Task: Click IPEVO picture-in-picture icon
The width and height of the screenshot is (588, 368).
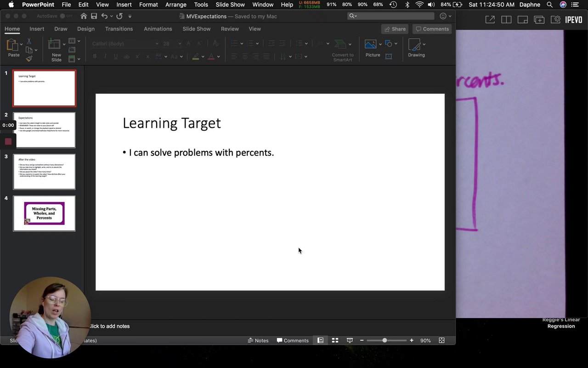Action: [x=523, y=20]
